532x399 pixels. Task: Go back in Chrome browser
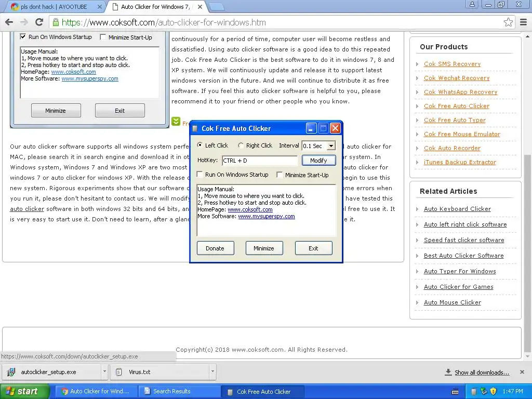click(x=9, y=22)
